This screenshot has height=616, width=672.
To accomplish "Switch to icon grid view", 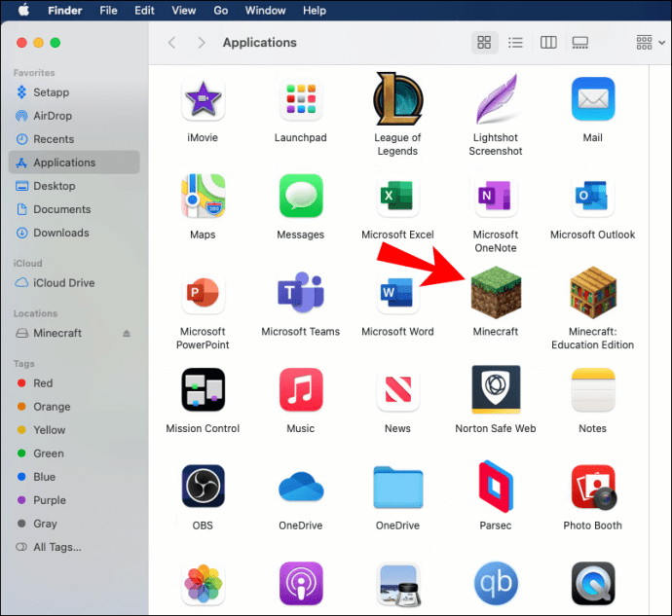I will pyautogui.click(x=484, y=43).
